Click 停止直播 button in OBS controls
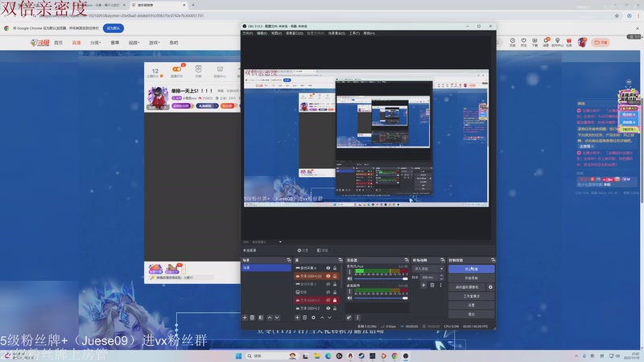The image size is (644, 362). click(472, 269)
